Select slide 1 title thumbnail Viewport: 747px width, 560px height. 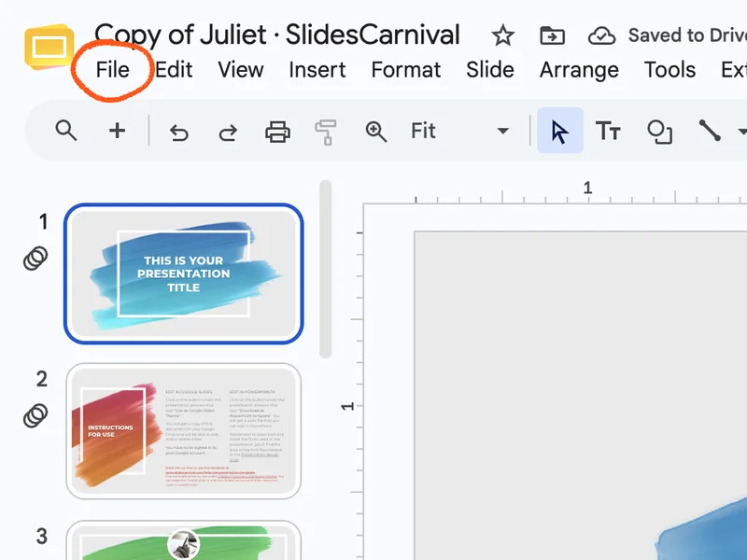coord(183,273)
